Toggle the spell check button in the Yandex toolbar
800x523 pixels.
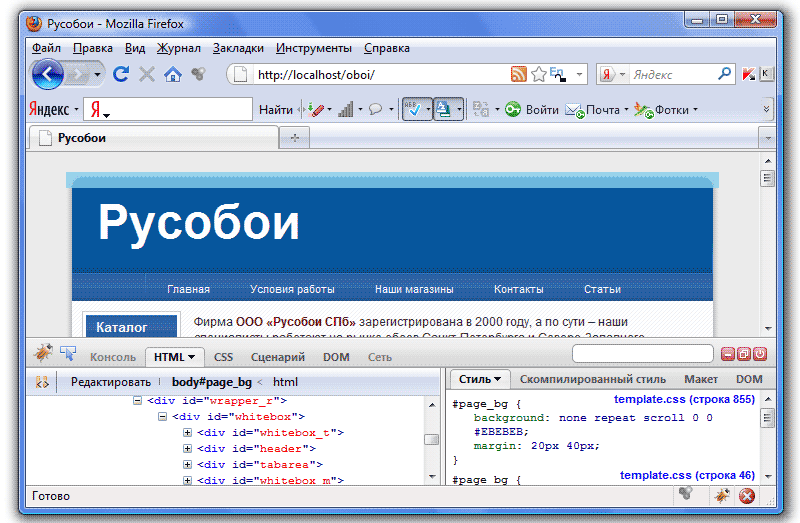(411, 109)
